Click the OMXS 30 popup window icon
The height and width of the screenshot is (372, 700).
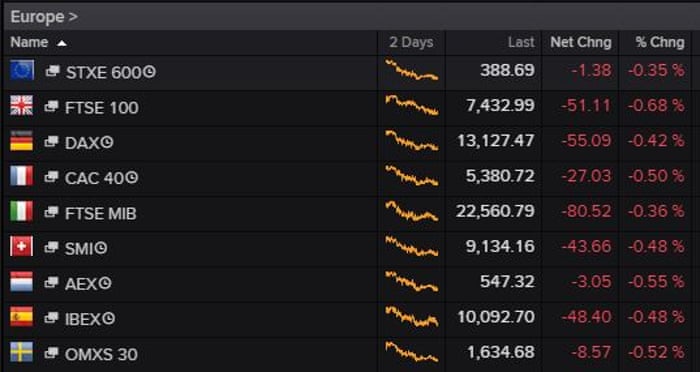(x=52, y=353)
